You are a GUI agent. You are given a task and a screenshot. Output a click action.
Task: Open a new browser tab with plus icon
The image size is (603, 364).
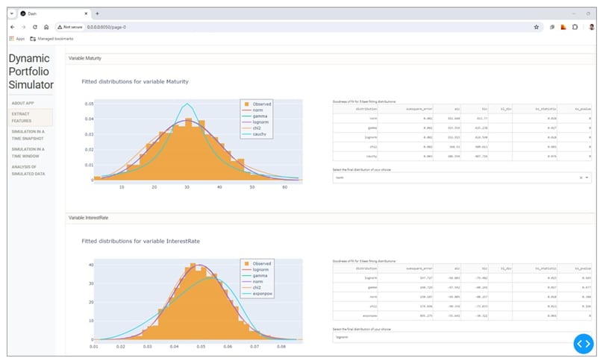(x=97, y=13)
